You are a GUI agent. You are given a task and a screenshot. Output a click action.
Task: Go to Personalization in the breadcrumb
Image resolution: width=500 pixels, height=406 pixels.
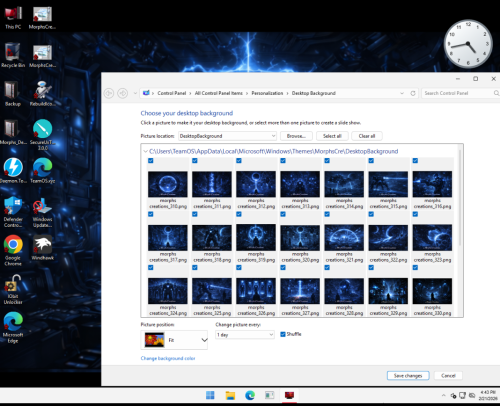coord(267,93)
